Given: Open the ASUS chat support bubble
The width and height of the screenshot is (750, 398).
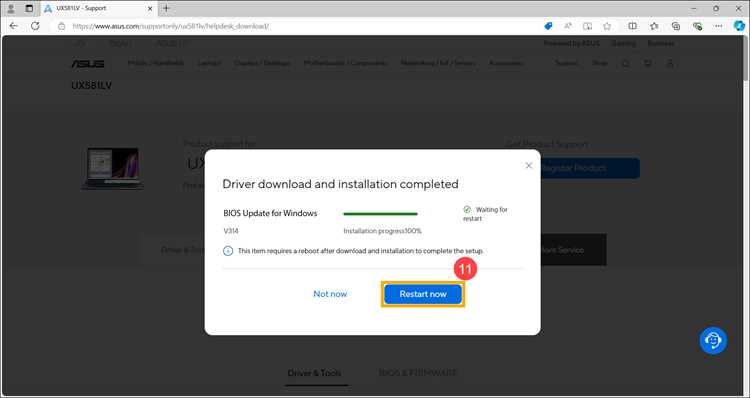Looking at the screenshot, I should coord(713,341).
